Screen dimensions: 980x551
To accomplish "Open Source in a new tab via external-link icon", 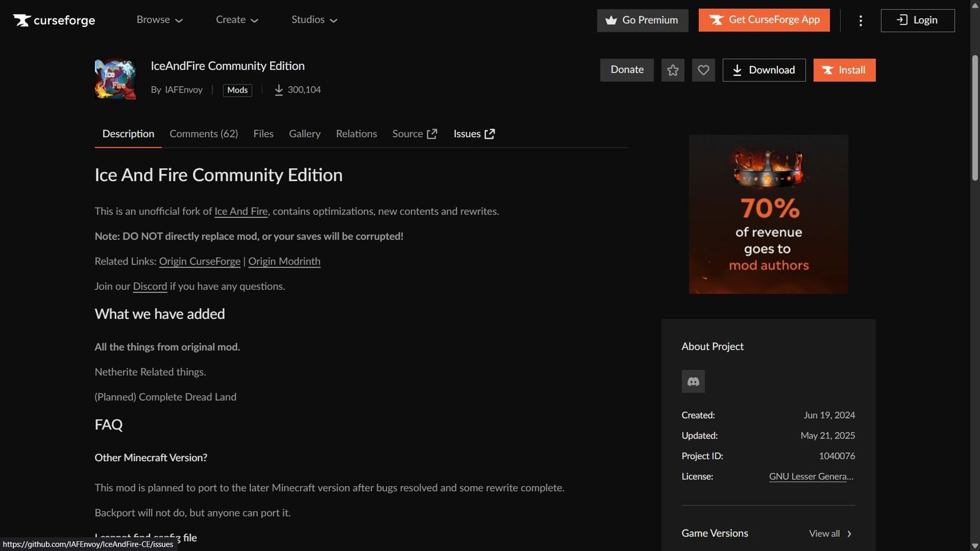I will tap(432, 133).
